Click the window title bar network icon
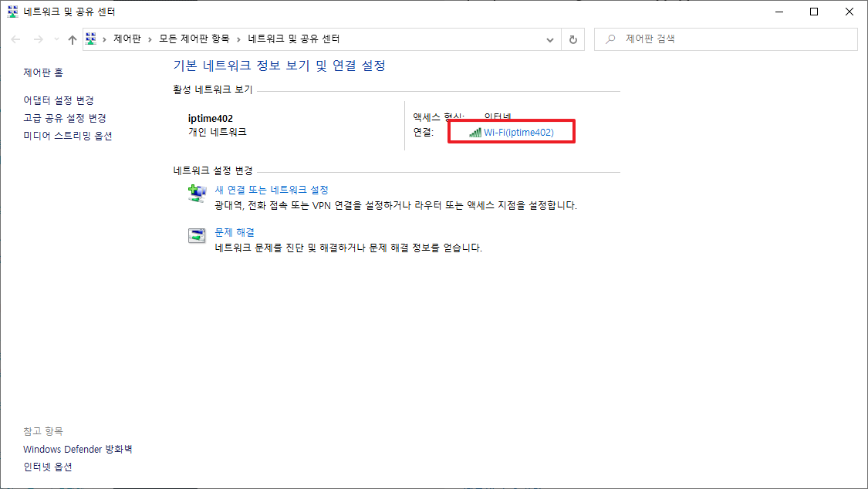Viewport: 868px width, 489px height. coord(12,12)
